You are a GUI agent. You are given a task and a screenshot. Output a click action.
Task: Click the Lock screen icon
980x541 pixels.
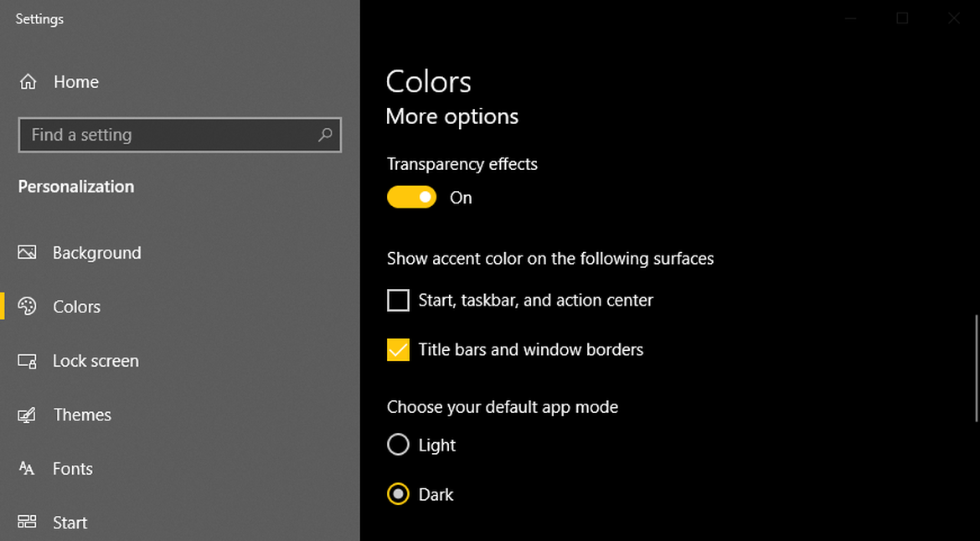pyautogui.click(x=28, y=361)
